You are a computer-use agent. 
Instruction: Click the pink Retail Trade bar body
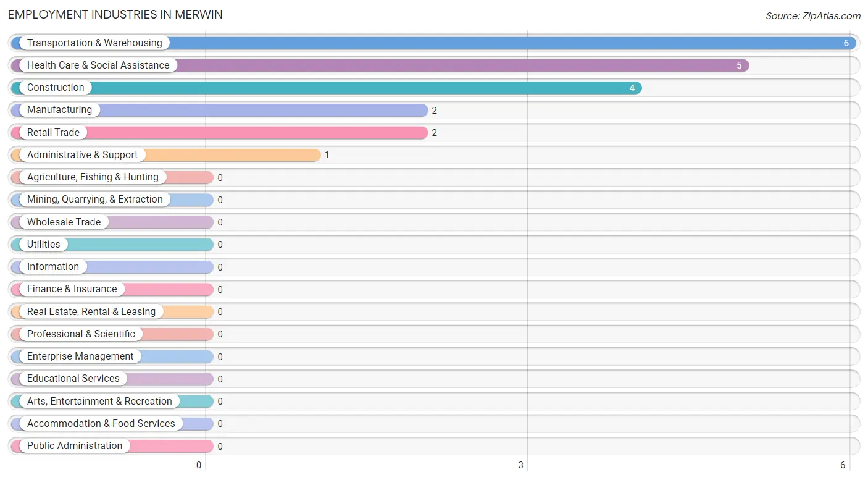[x=219, y=133]
